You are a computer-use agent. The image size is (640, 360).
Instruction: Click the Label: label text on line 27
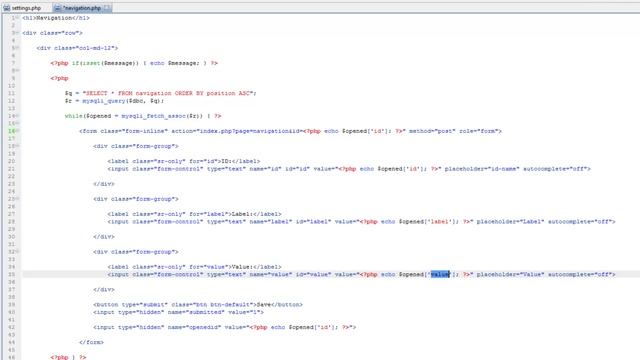[242, 214]
